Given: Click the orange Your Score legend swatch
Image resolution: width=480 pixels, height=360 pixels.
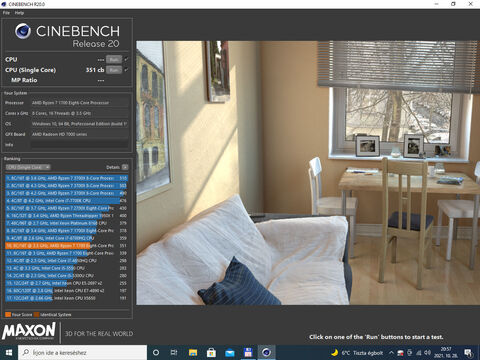Looking at the screenshot, I should pyautogui.click(x=8, y=314).
